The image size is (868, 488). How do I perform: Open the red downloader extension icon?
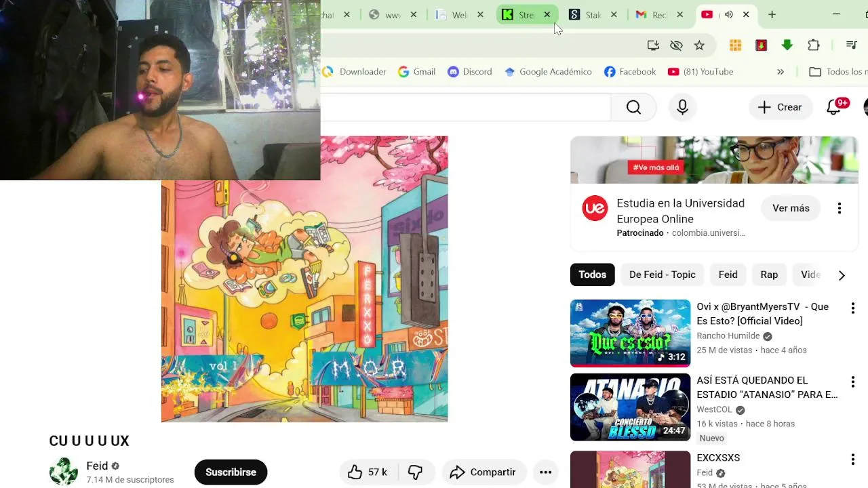pyautogui.click(x=762, y=45)
